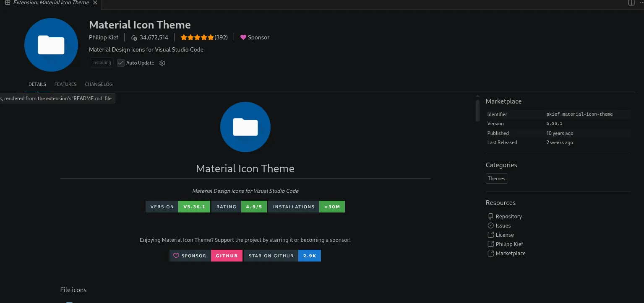Image resolution: width=644 pixels, height=303 pixels.
Task: Click the 'Material Design Icons for Visual Studio Code' header description
Action: point(146,49)
